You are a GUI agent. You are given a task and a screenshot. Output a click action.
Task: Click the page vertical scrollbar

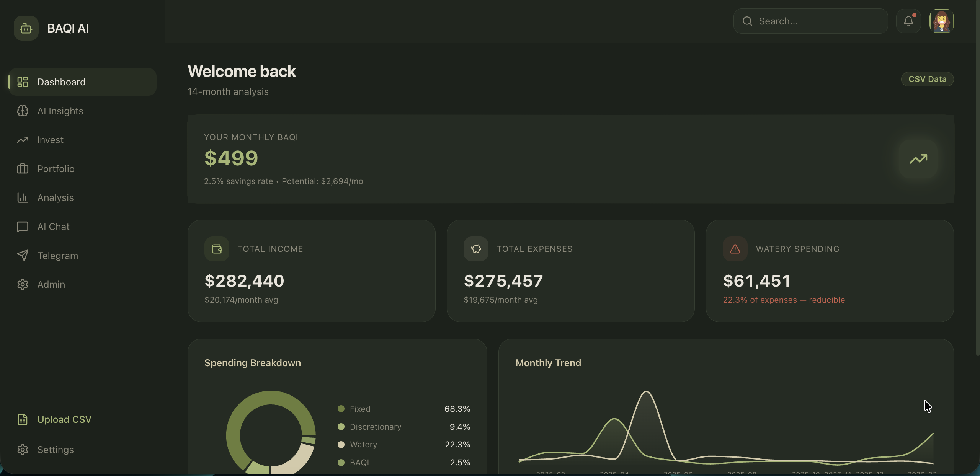click(977, 178)
